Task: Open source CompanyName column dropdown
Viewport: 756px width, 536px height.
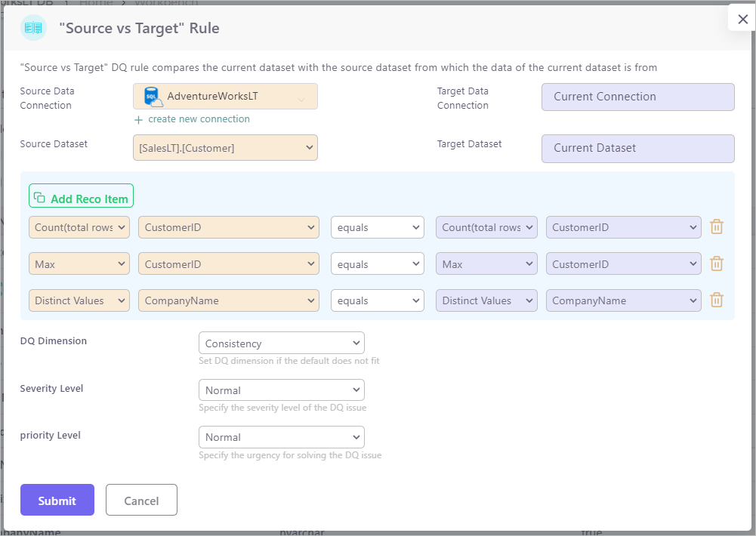Action: click(228, 300)
